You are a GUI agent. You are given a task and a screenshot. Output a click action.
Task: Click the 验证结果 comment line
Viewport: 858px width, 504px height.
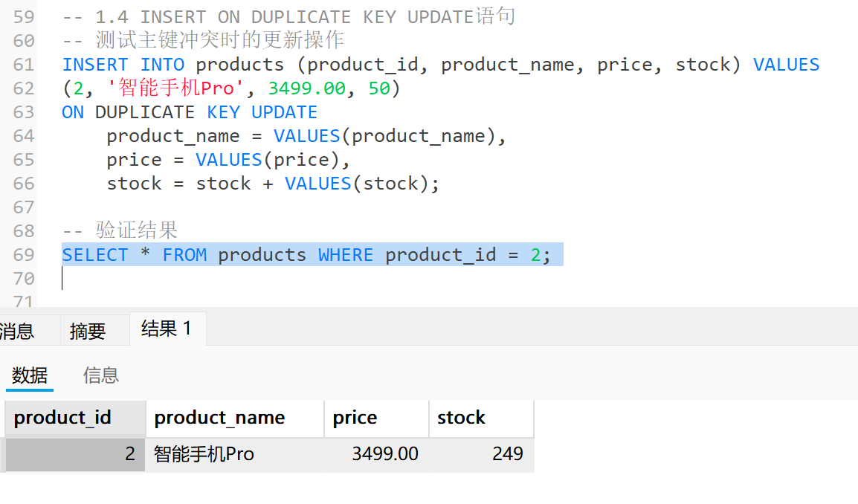(x=137, y=231)
